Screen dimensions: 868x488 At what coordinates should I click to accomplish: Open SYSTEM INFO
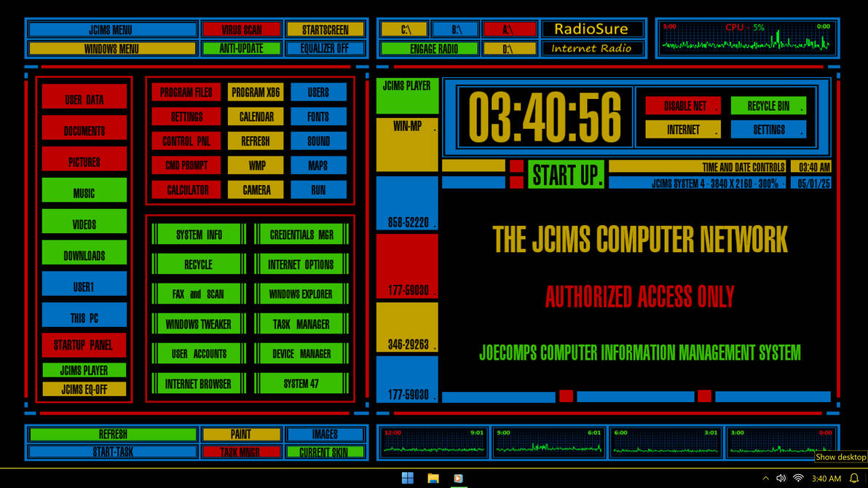[x=199, y=235]
